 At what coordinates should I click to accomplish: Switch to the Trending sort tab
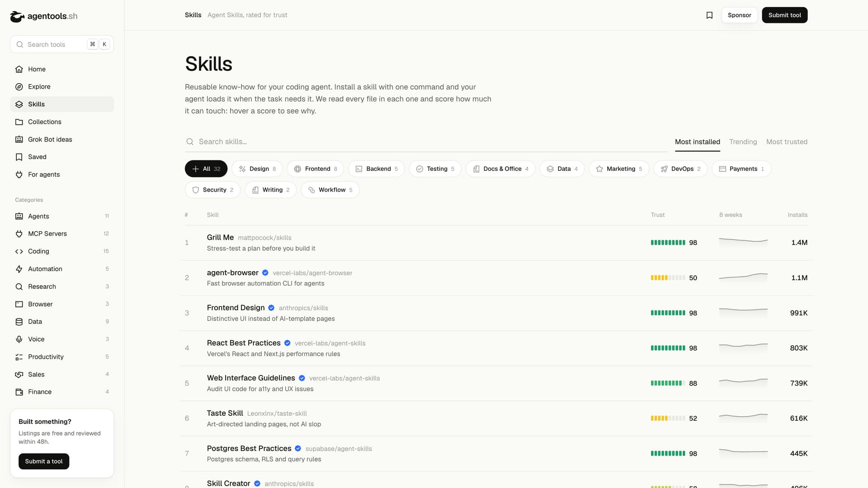pos(743,142)
